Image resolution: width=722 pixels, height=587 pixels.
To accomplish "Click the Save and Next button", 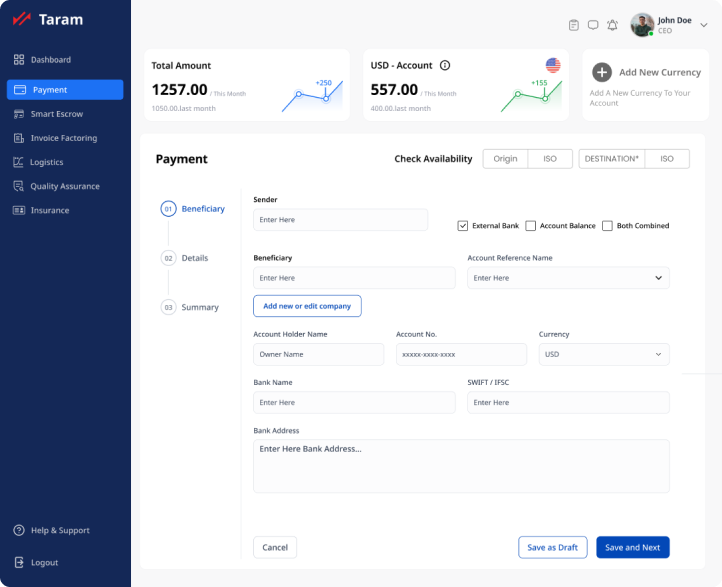I will (632, 547).
